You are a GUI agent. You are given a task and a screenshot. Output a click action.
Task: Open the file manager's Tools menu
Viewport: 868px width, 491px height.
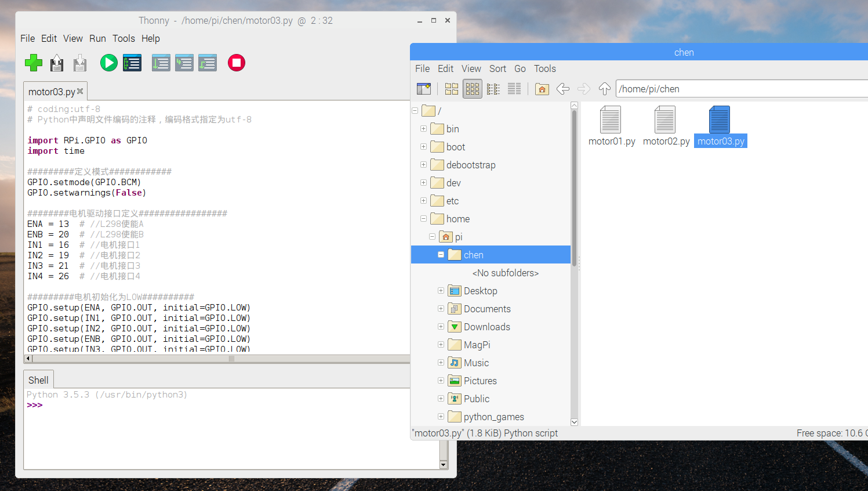pyautogui.click(x=545, y=68)
